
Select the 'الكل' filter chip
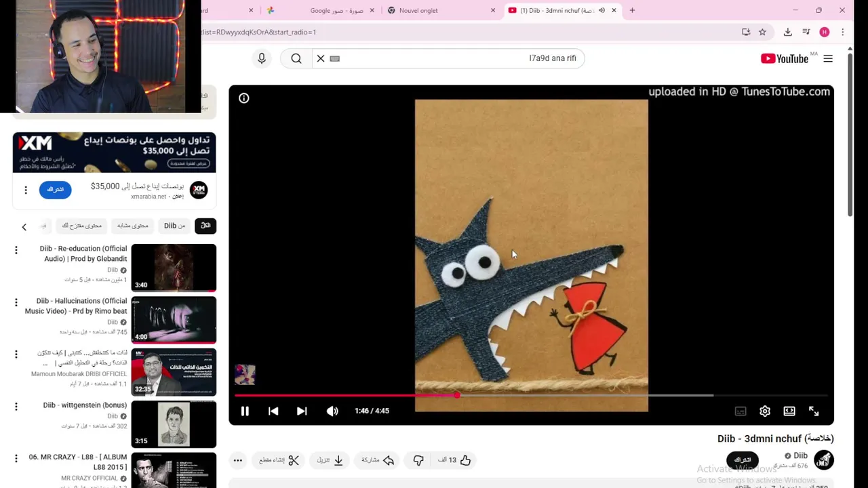pos(205,226)
